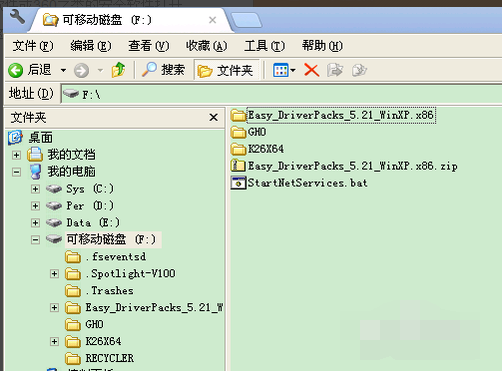Select the Easy_DriverPacks zip archive file
Viewport: 502px width, 371px height.
[344, 166]
